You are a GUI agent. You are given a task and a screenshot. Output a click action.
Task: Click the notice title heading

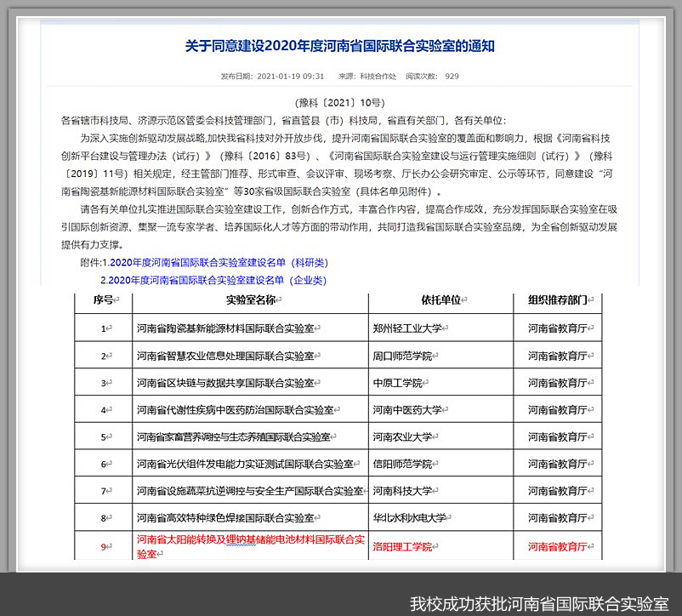pos(340,46)
